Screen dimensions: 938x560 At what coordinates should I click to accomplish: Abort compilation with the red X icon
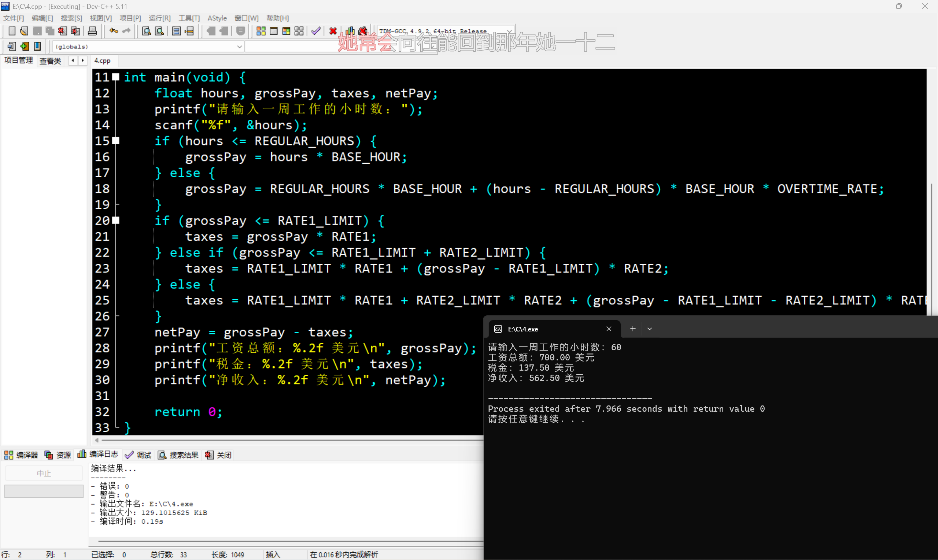pos(333,31)
